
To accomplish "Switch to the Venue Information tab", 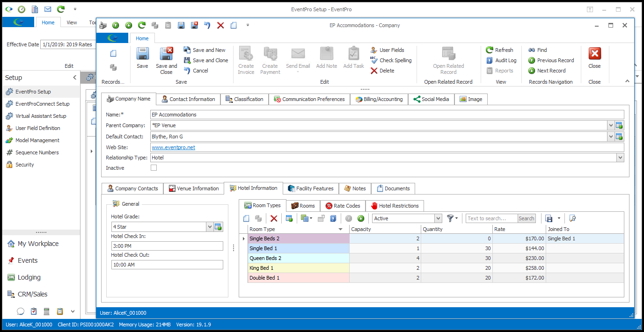I will coord(193,188).
